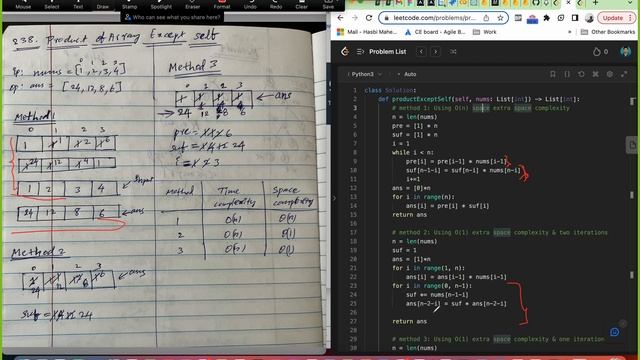Open the CE board Agile bookmark

click(x=435, y=32)
